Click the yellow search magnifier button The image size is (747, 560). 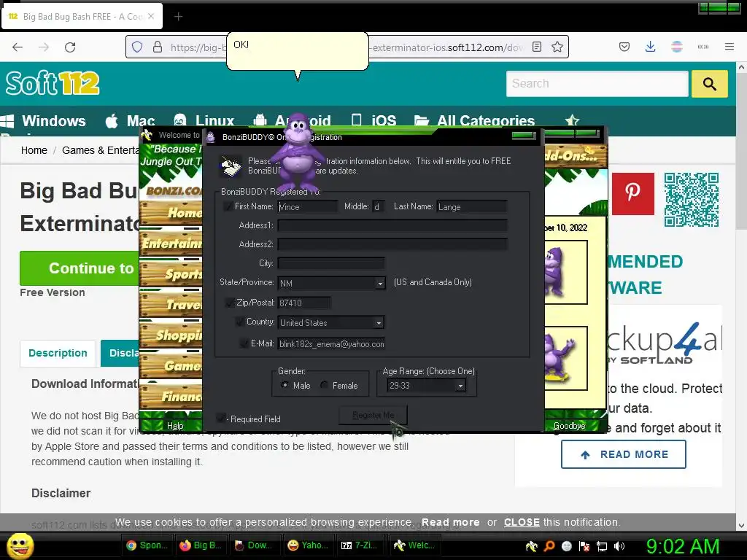(x=709, y=84)
